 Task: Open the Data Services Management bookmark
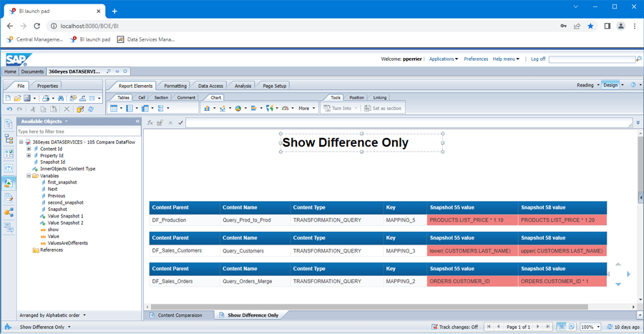click(146, 39)
